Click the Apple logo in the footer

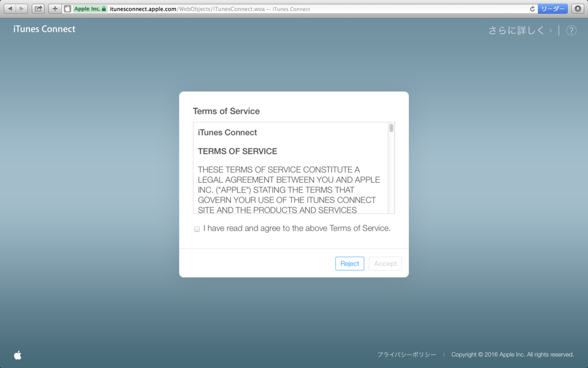coord(18,355)
